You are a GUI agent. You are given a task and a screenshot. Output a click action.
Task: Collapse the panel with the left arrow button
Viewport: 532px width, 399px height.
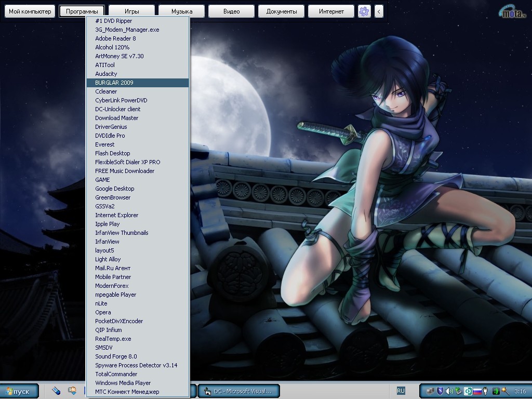click(x=379, y=11)
